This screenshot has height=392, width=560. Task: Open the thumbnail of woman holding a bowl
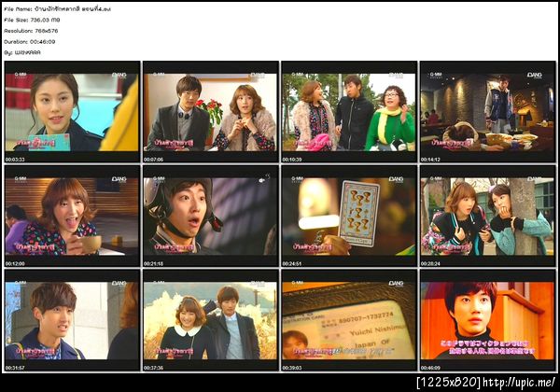(x=72, y=216)
